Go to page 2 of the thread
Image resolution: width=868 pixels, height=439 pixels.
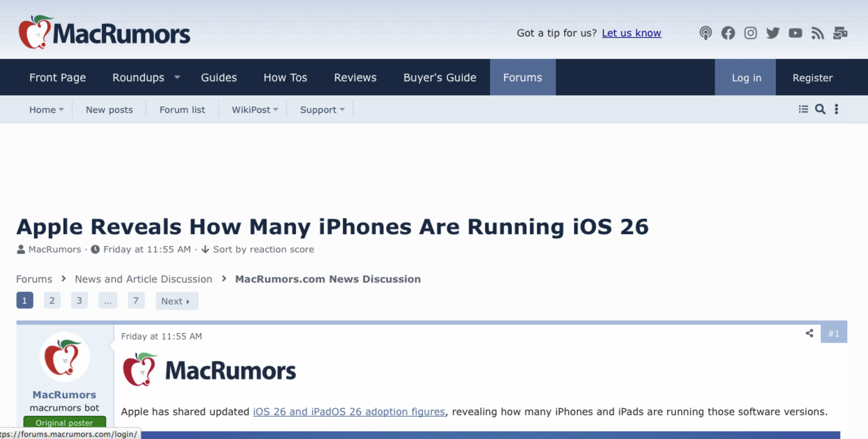pyautogui.click(x=52, y=300)
